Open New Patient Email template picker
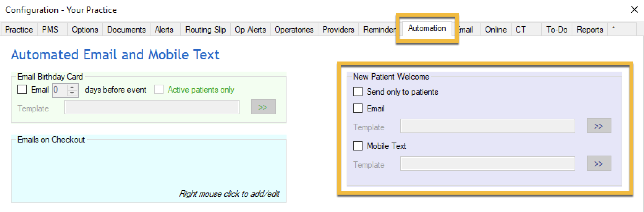Image resolution: width=644 pixels, height=212 pixels. coord(599,126)
